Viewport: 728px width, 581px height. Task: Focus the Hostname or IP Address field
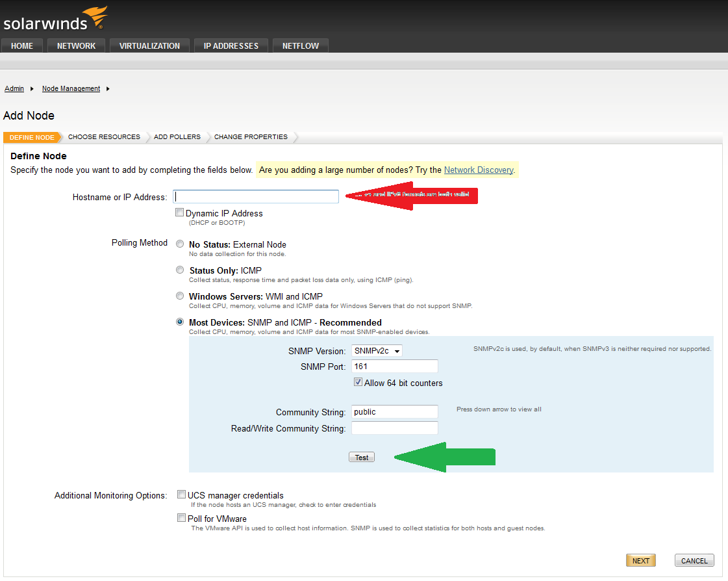(256, 197)
